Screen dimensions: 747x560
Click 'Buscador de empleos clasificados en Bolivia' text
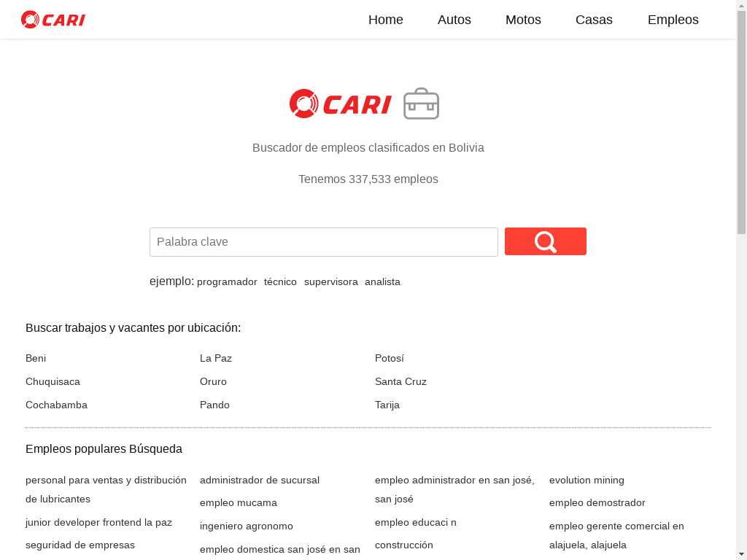368,147
